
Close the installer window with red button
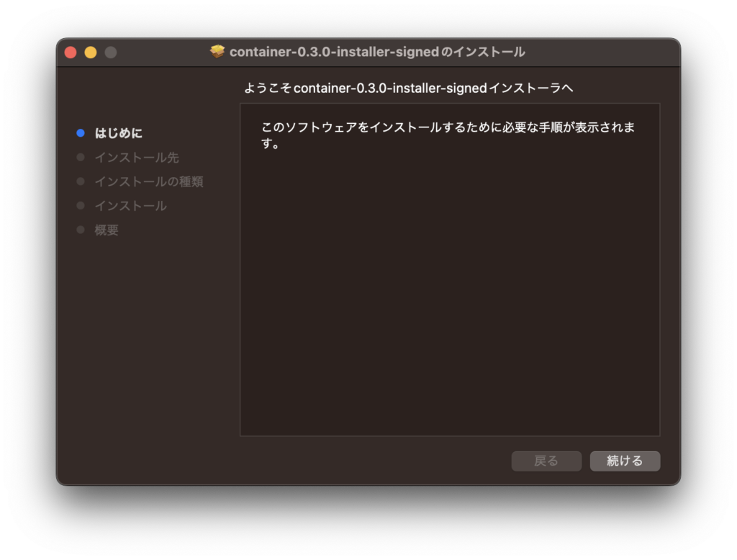71,53
